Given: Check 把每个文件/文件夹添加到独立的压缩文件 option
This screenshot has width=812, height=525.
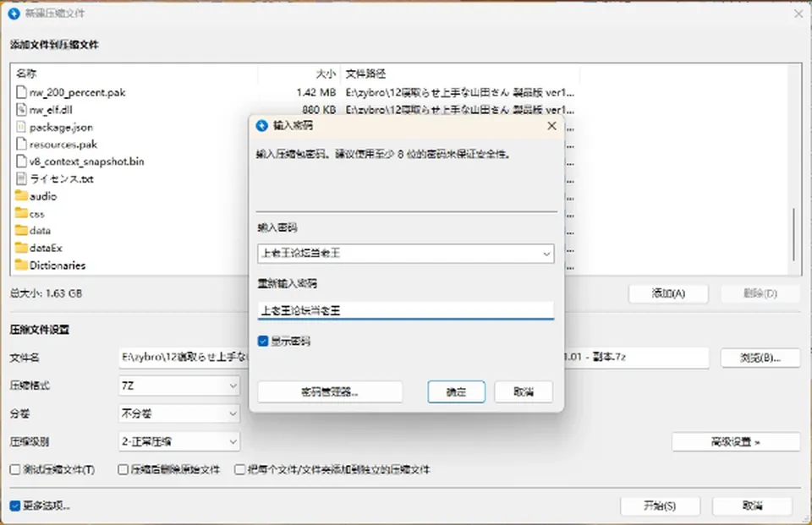Looking at the screenshot, I should pos(239,469).
